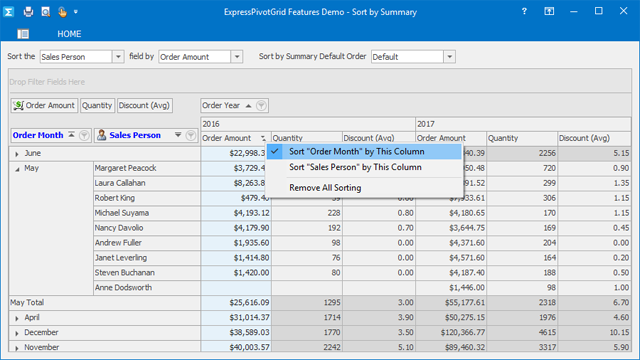Click the $4,193.12 cell for Michael Suyama

[x=236, y=213]
